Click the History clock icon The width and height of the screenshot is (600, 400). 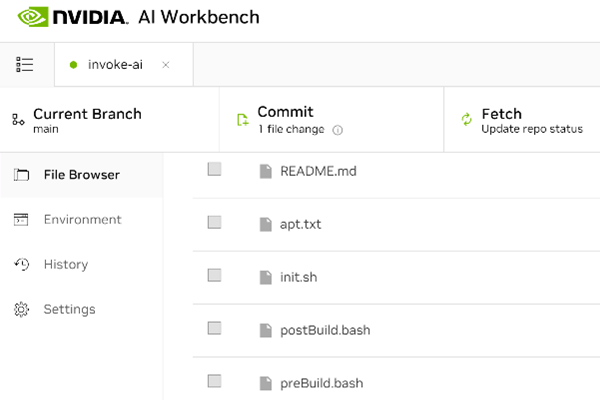21,264
